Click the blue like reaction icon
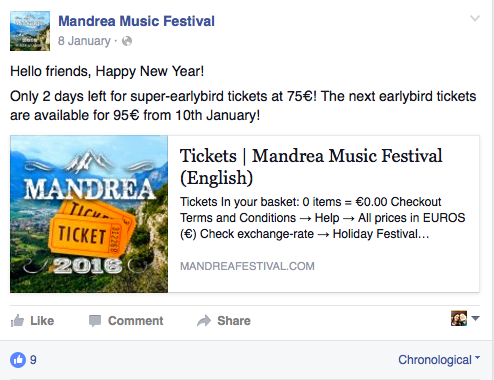This screenshot has height=380, width=494. (x=18, y=360)
